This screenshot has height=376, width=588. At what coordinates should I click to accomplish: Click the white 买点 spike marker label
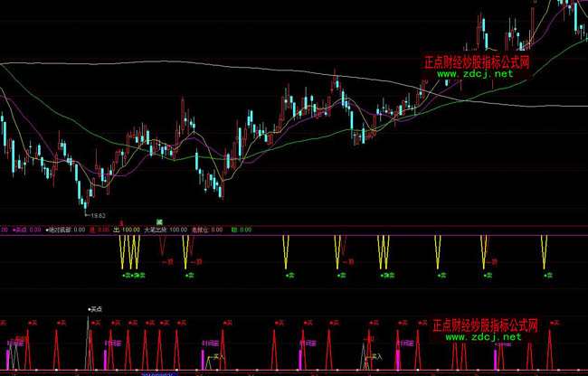click(x=96, y=309)
